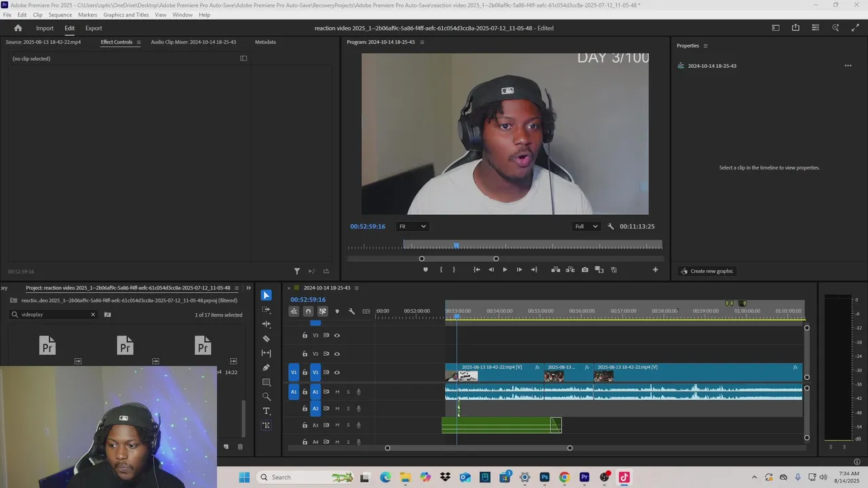Open Properties panel menu
The height and width of the screenshot is (488, 868).
click(705, 45)
